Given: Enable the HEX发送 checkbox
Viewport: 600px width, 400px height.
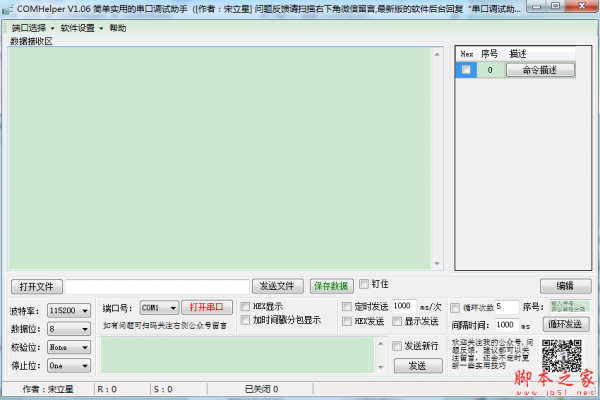Looking at the screenshot, I should (347, 321).
